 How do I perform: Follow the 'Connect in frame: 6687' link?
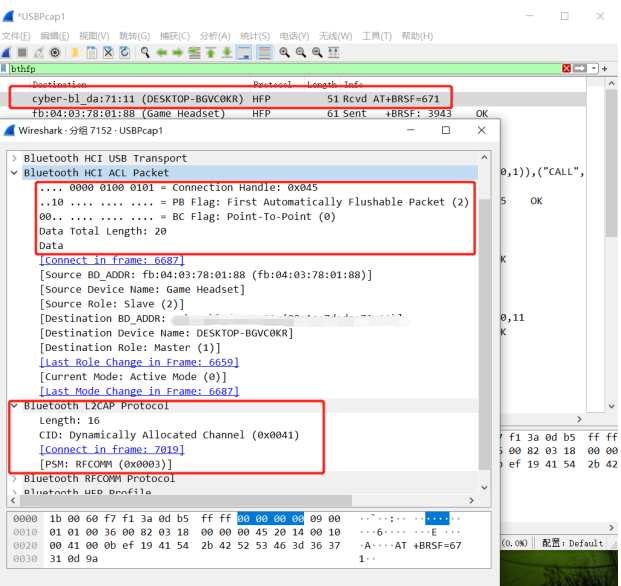pos(111,260)
